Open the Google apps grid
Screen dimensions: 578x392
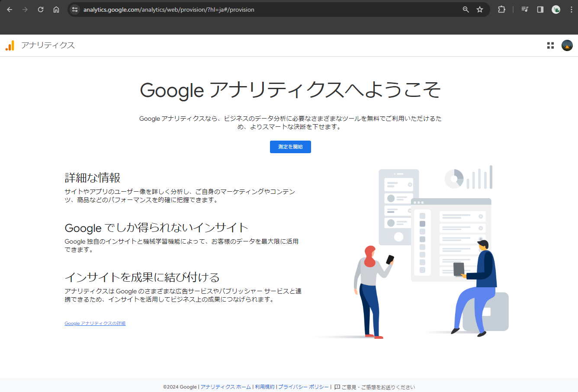pyautogui.click(x=550, y=45)
